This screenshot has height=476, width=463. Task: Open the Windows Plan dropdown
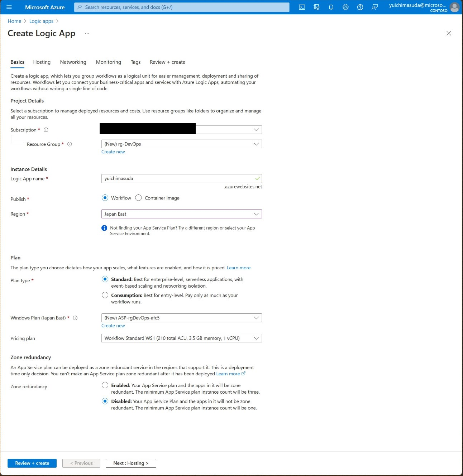point(182,318)
